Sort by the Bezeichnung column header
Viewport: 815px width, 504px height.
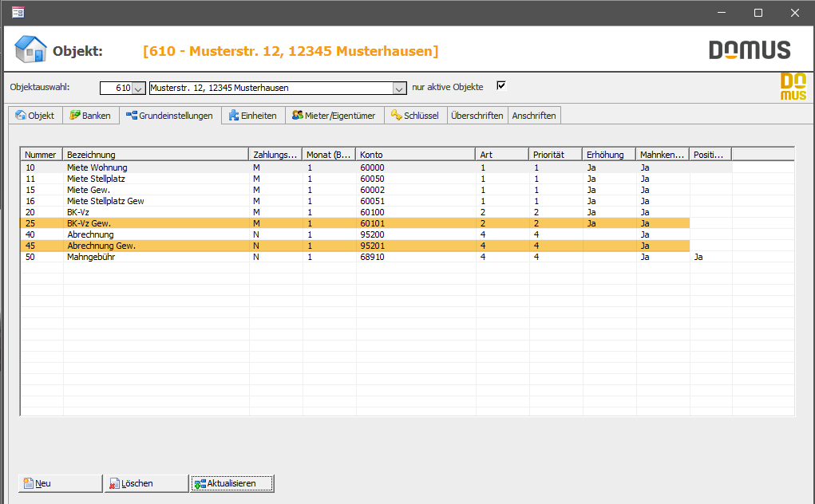point(156,155)
